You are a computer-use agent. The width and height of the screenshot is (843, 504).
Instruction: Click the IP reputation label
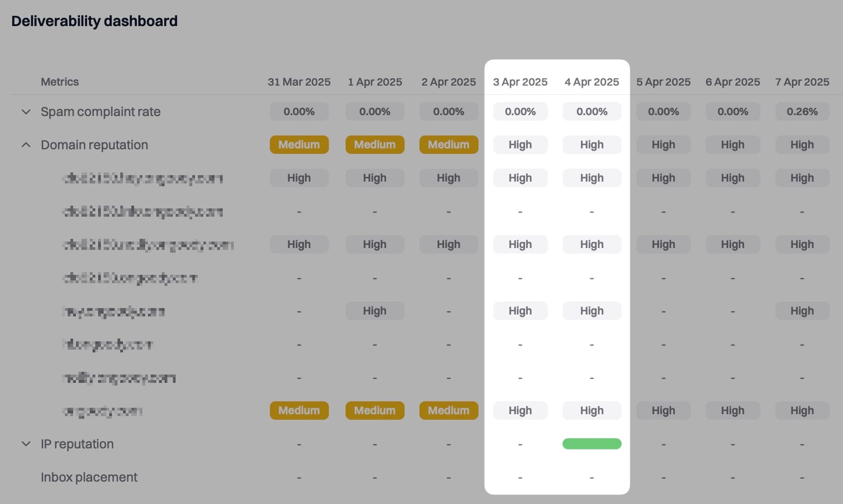77,444
